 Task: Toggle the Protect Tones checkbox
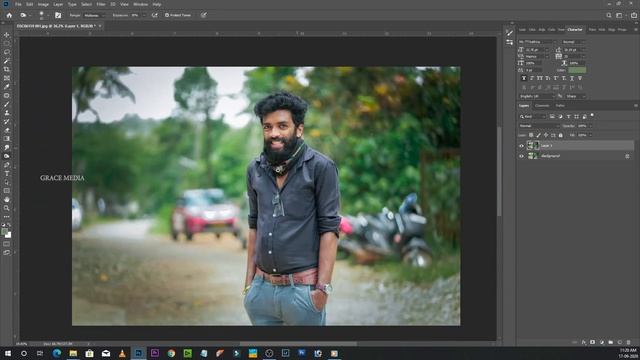tap(167, 15)
